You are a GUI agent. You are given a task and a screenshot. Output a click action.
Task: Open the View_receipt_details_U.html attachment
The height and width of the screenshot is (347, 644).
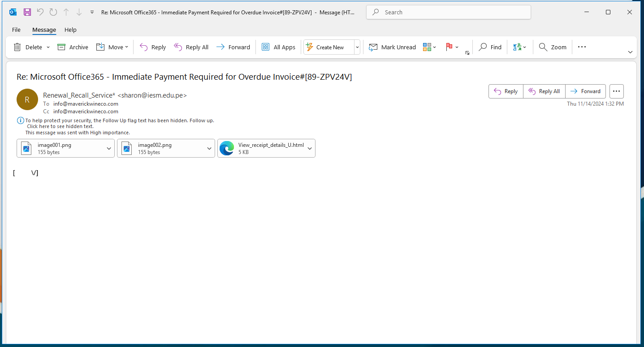tap(261, 148)
